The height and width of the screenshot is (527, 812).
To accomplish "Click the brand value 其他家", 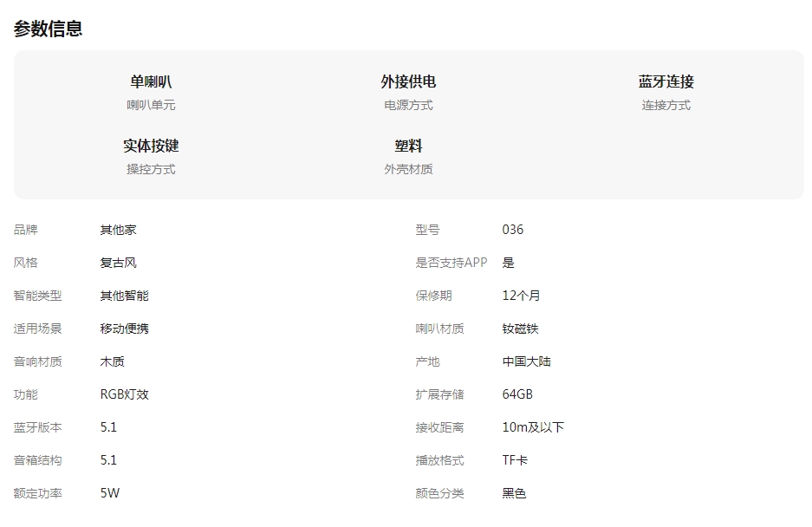I will [x=118, y=230].
